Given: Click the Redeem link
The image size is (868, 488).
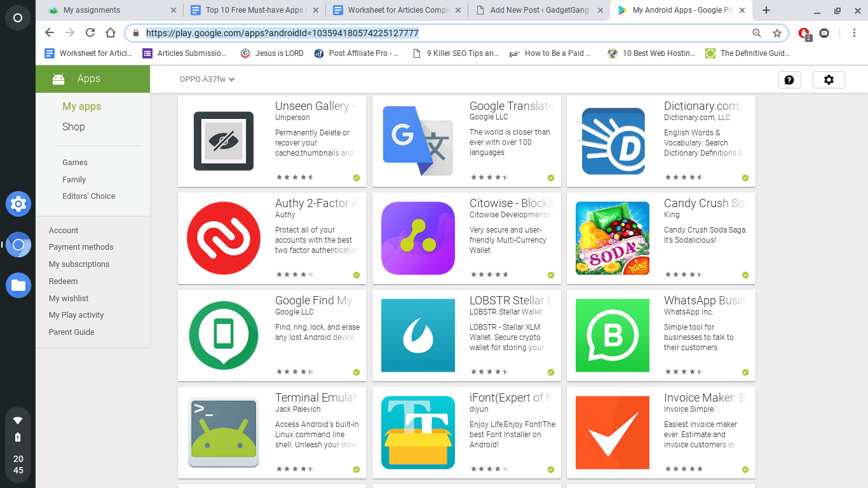Looking at the screenshot, I should point(64,281).
